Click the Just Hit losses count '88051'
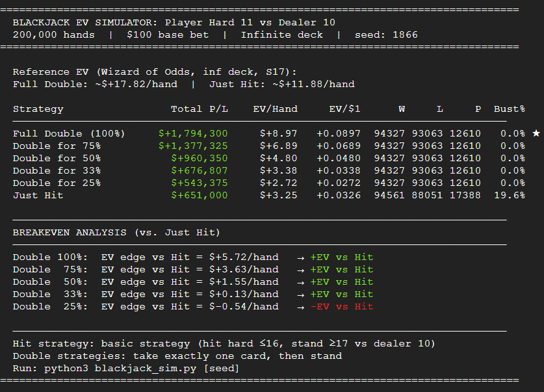The height and width of the screenshot is (392, 544). click(x=427, y=196)
